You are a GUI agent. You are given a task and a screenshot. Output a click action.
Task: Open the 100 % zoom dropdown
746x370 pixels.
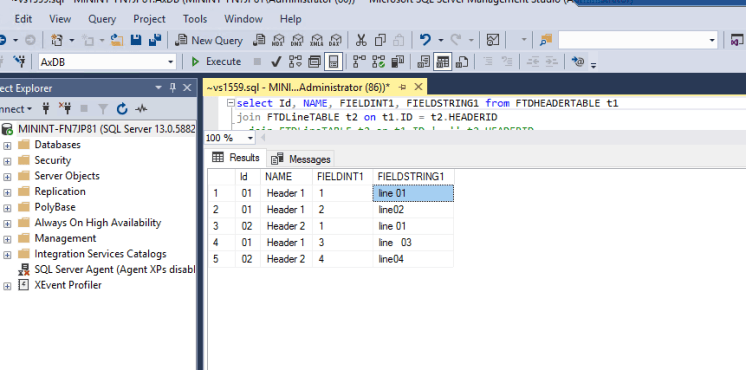coord(251,138)
